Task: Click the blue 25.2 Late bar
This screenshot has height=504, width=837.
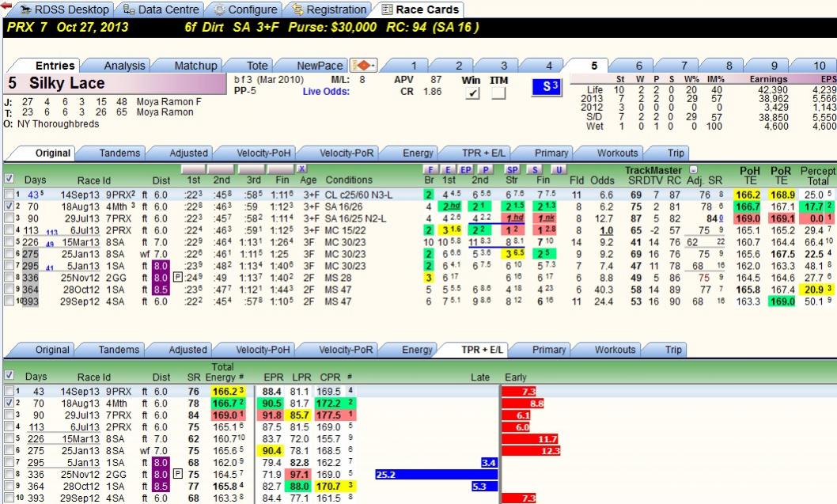Action: pos(436,474)
